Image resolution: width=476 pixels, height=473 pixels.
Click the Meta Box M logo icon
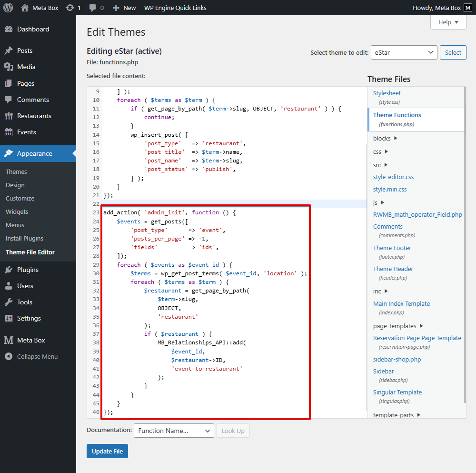coord(9,340)
